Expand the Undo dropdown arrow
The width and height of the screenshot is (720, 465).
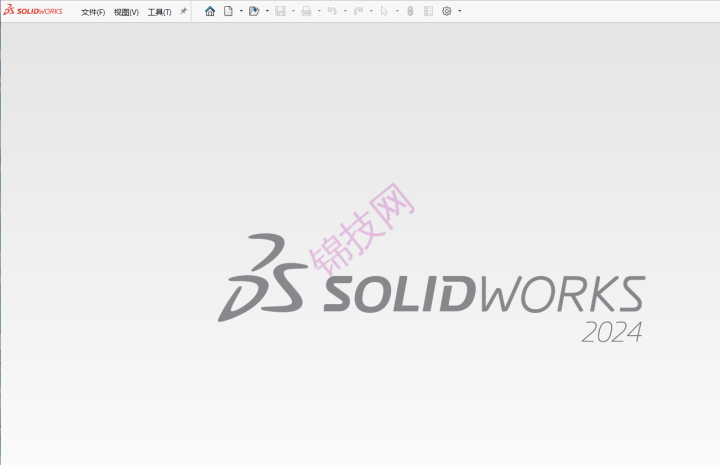pos(345,11)
